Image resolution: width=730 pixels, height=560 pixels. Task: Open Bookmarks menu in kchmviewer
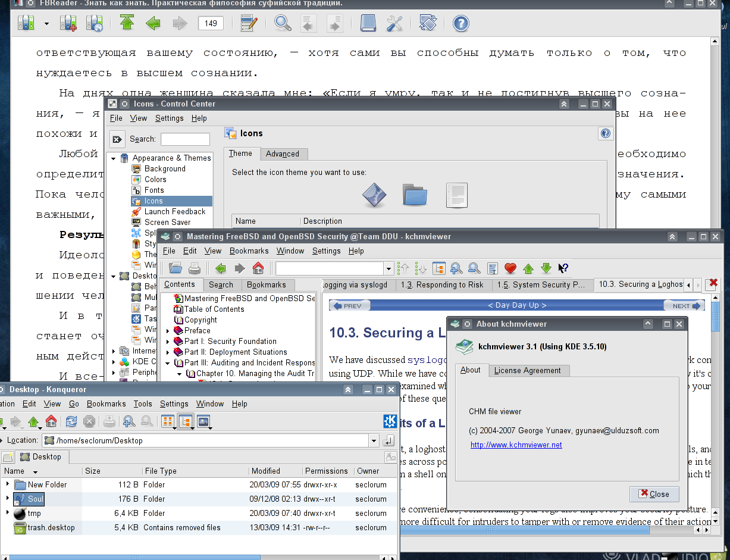pyautogui.click(x=249, y=251)
